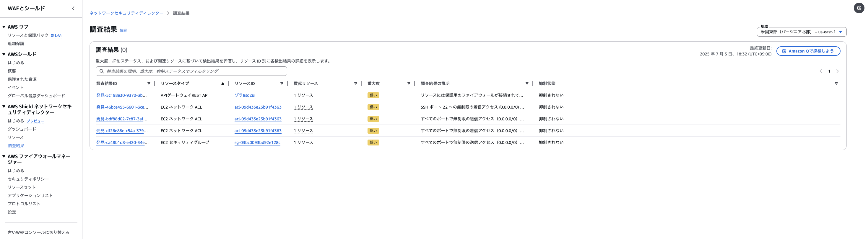This screenshot has height=239, width=868.
Task: Sort by リソースタイプ ascending arrow
Action: click(223, 84)
